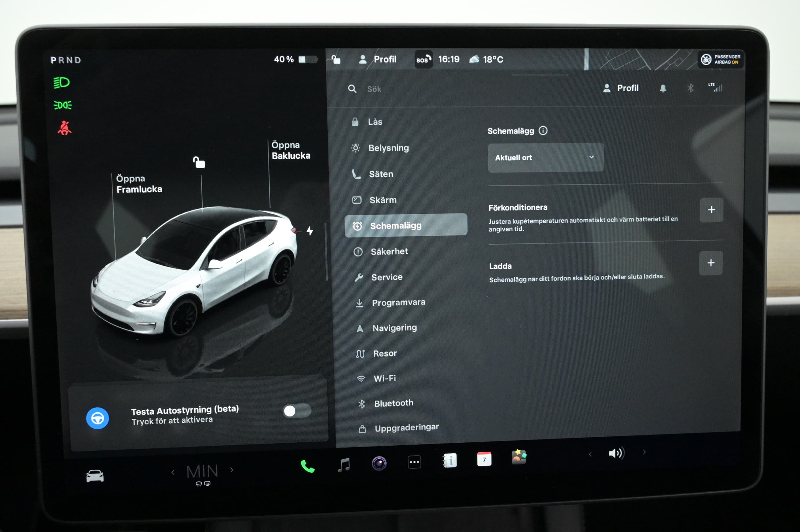The width and height of the screenshot is (800, 532).
Task: Raise volume with the right chevron
Action: click(x=644, y=452)
